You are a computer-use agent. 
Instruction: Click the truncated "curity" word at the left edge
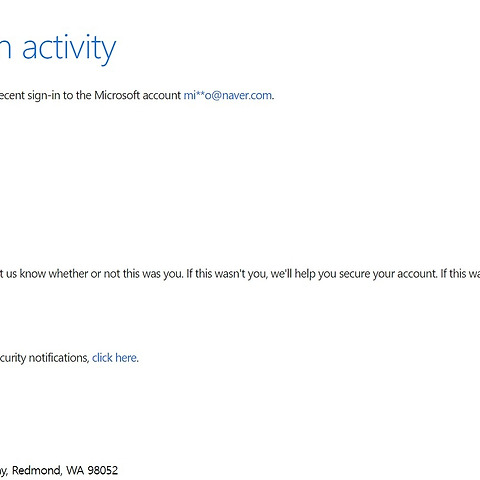13,358
